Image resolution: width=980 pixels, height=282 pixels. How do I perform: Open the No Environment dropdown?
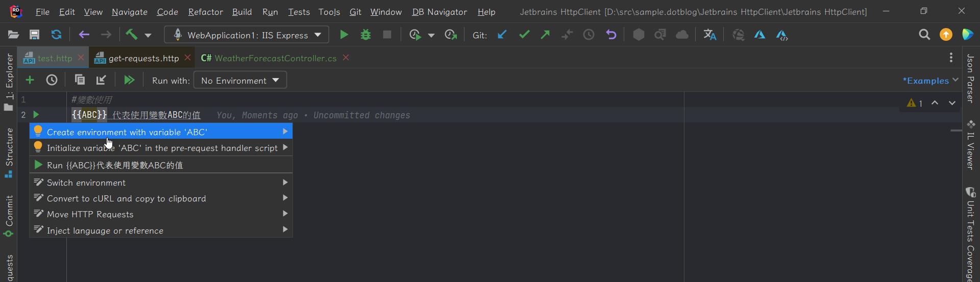pyautogui.click(x=240, y=80)
